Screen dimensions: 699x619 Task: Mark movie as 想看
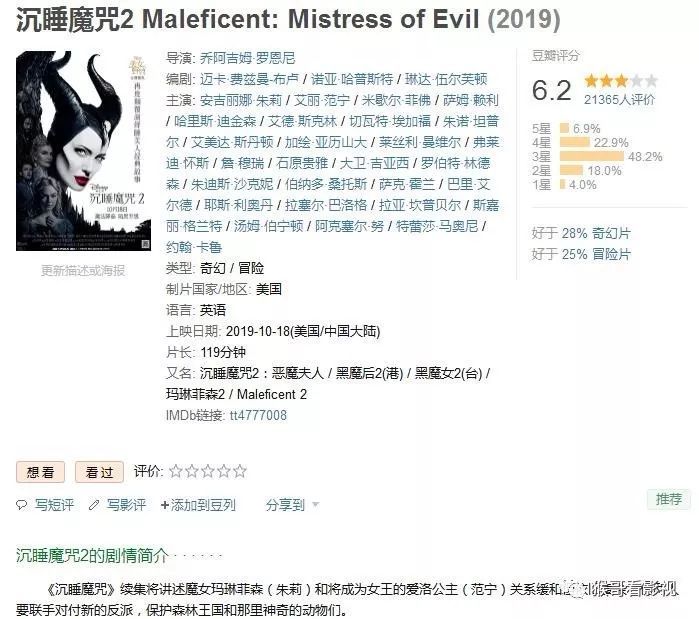[x=41, y=472]
